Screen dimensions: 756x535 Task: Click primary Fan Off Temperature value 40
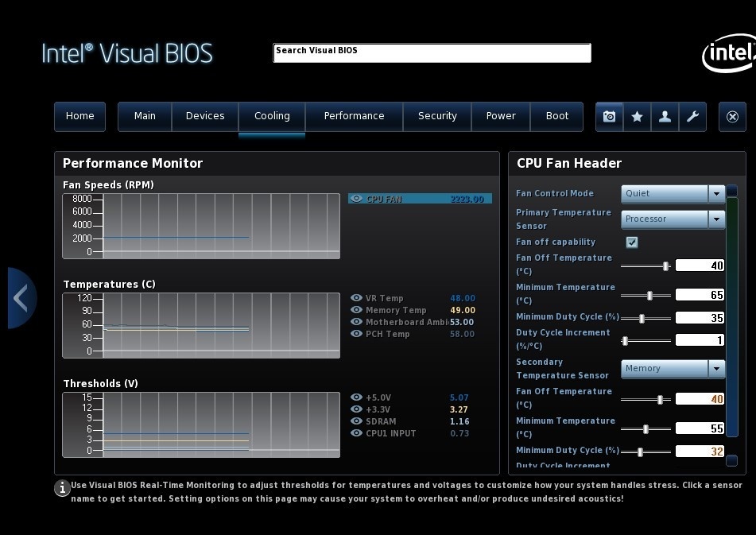tap(700, 266)
